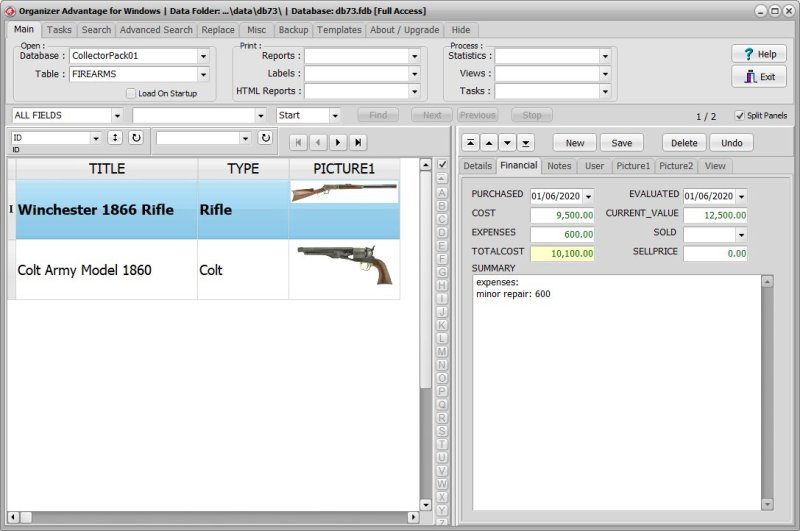
Task: Click the letter K index filter
Action: click(442, 325)
